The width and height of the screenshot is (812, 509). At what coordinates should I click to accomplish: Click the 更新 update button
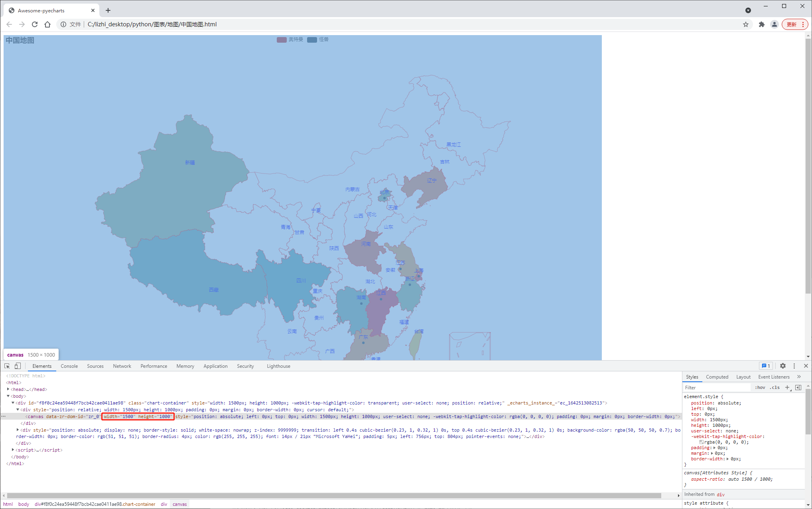click(792, 24)
